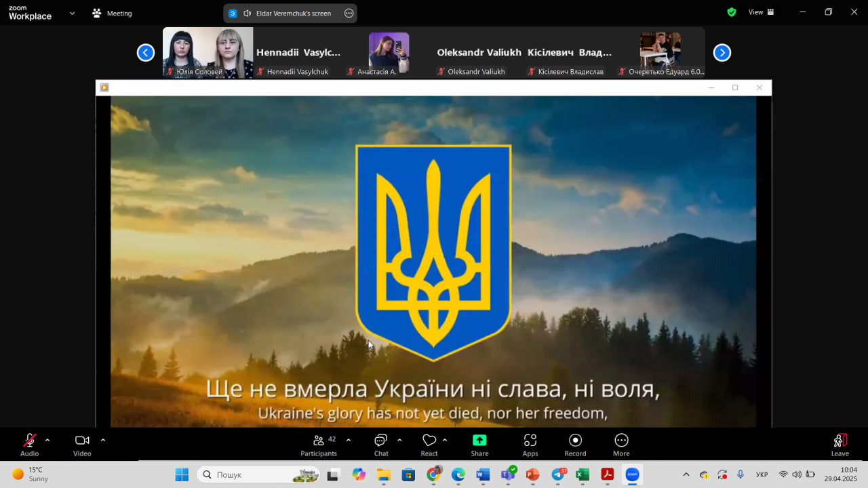Screen dimensions: 868x488
Task: Start recording with the Record button
Action: pyautogui.click(x=575, y=445)
